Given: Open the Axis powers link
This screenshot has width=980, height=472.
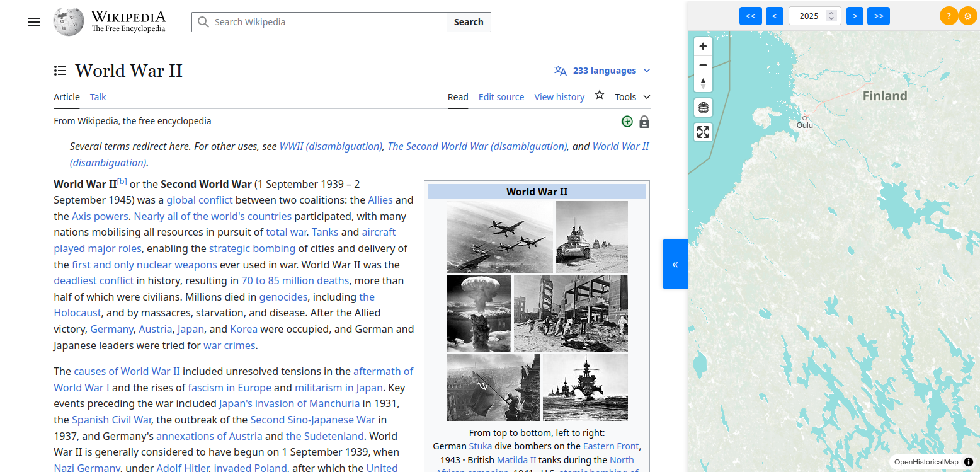Looking at the screenshot, I should 100,216.
